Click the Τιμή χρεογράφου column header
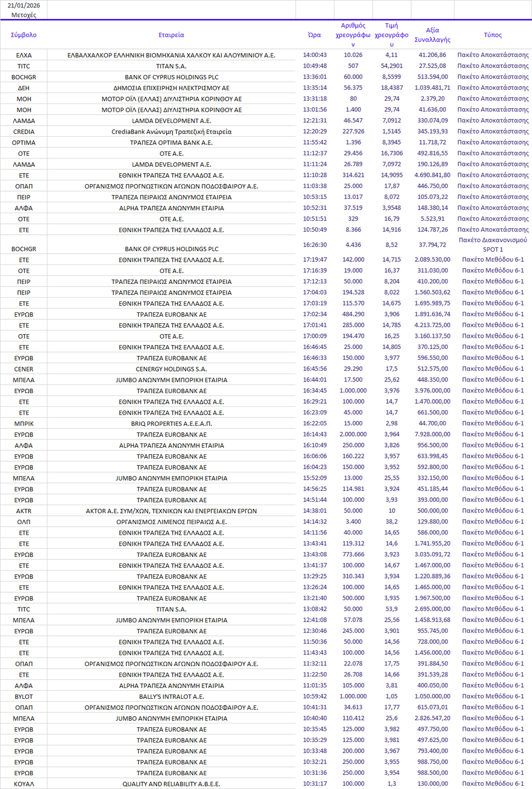The image size is (532, 789). [x=392, y=35]
